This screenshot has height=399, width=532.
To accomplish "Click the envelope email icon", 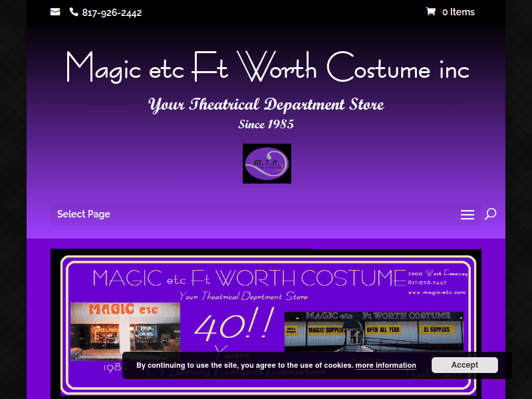I will 55,12.
